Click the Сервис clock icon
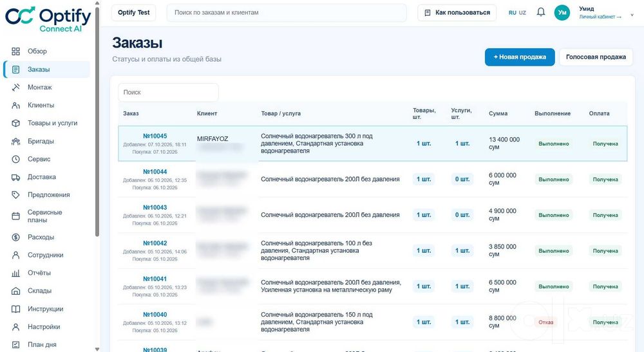Screen dimensions: 644x352 tap(15, 159)
